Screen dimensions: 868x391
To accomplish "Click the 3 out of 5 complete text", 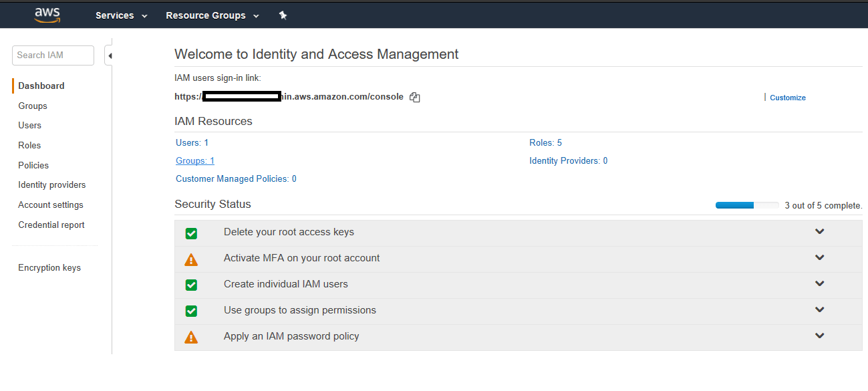I will click(823, 205).
